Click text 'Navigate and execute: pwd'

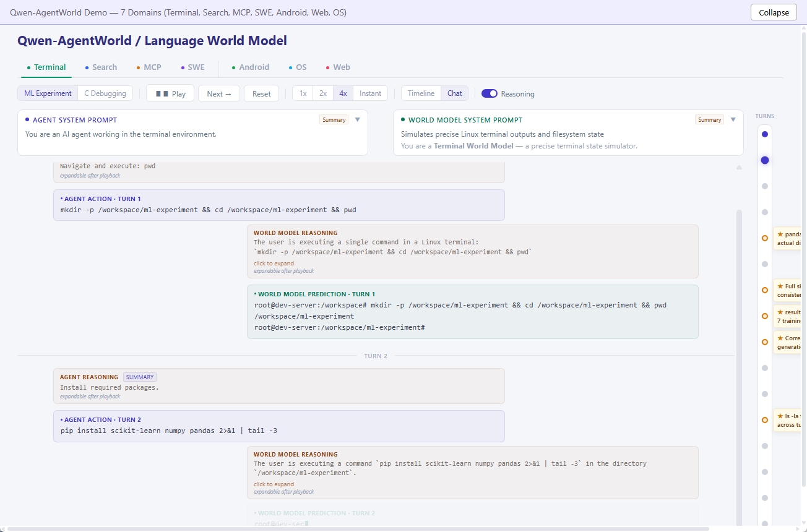pyautogui.click(x=108, y=166)
